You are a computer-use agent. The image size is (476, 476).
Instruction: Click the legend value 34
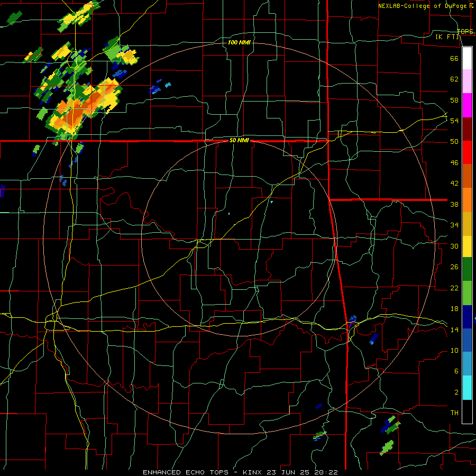click(x=454, y=225)
